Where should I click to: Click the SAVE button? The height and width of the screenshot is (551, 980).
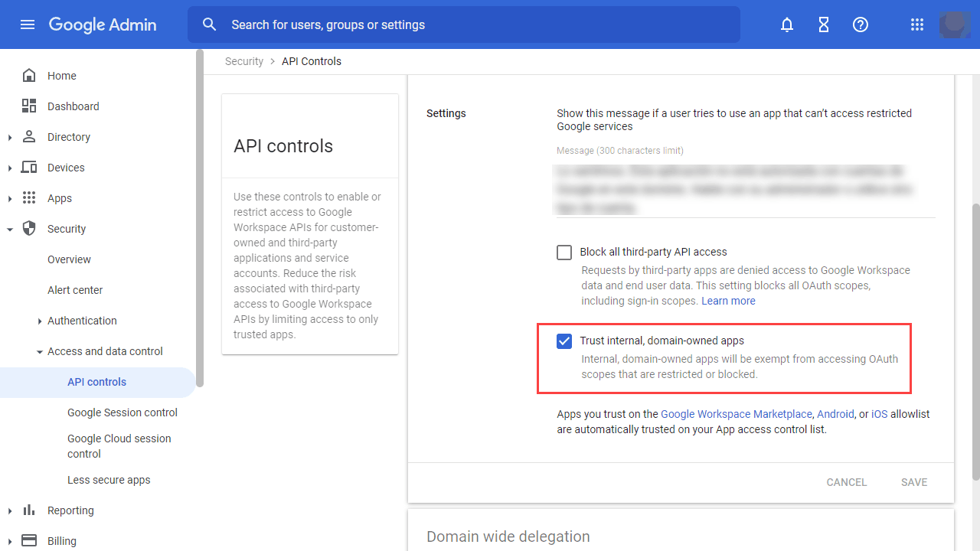click(913, 482)
